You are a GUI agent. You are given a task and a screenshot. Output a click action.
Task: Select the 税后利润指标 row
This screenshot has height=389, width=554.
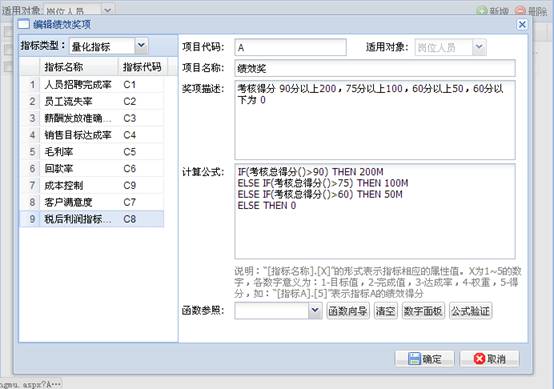92,219
